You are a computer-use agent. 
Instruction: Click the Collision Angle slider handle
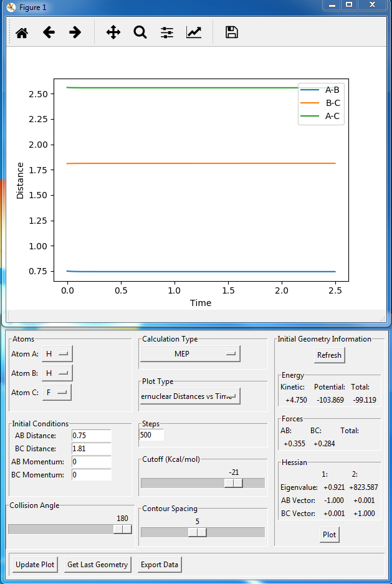click(123, 529)
